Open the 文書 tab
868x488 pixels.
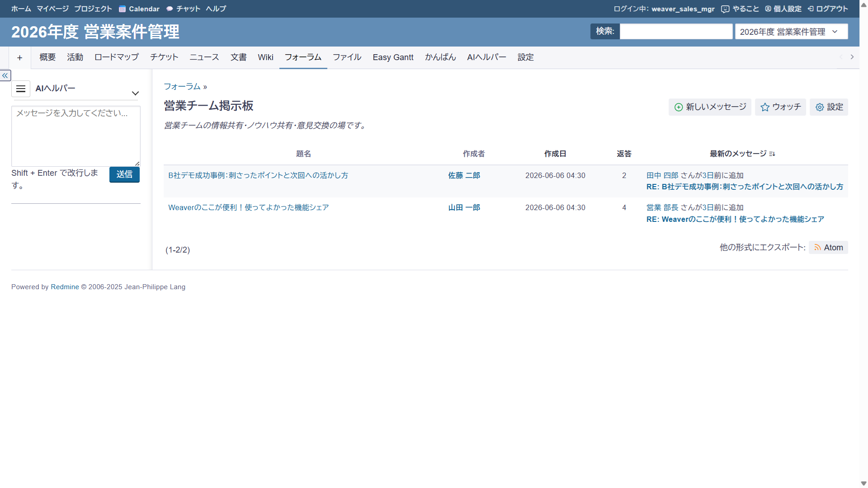pyautogui.click(x=239, y=57)
